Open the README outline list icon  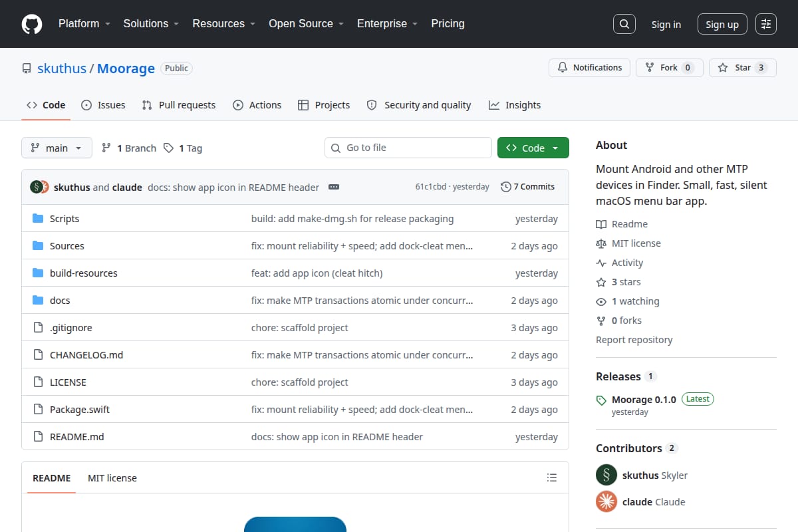(551, 477)
